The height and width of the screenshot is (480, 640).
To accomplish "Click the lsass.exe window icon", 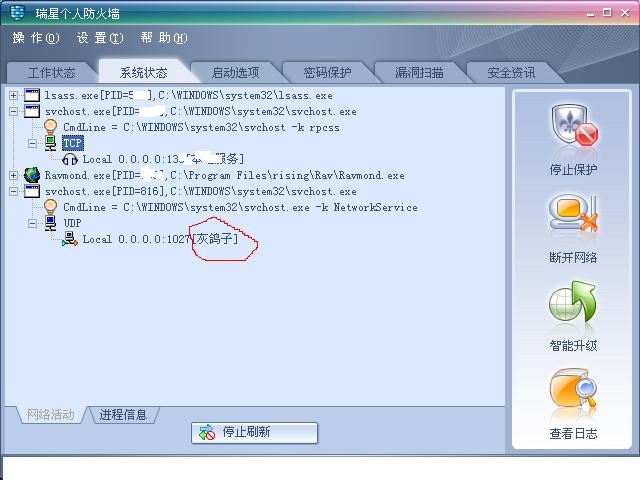I will pyautogui.click(x=32, y=95).
